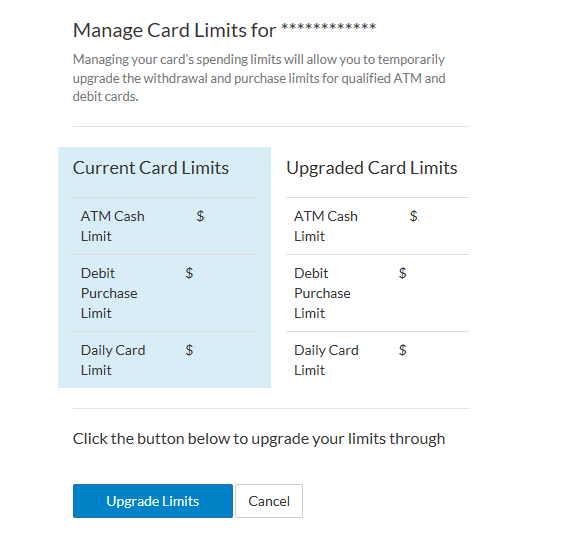
Task: Click current Daily Card Limit dollar amount
Action: 190,350
